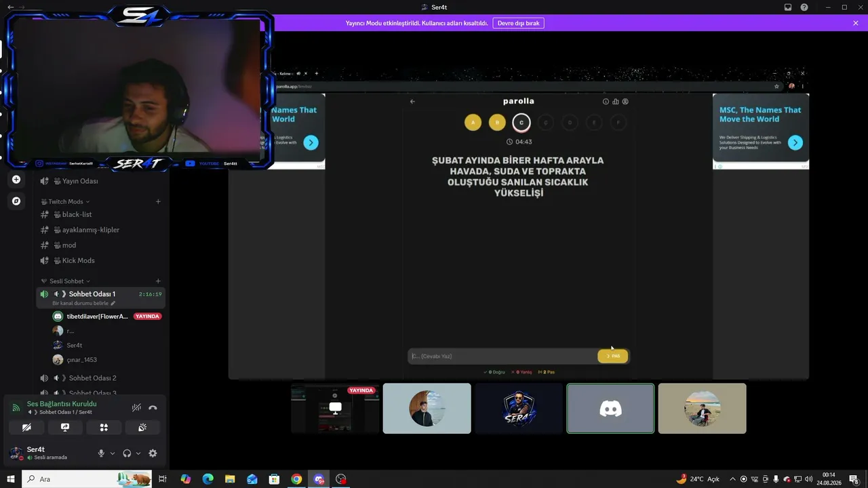The height and width of the screenshot is (488, 868).
Task: Select the stream thumbnail tagged YAYINDA
Action: 335,409
